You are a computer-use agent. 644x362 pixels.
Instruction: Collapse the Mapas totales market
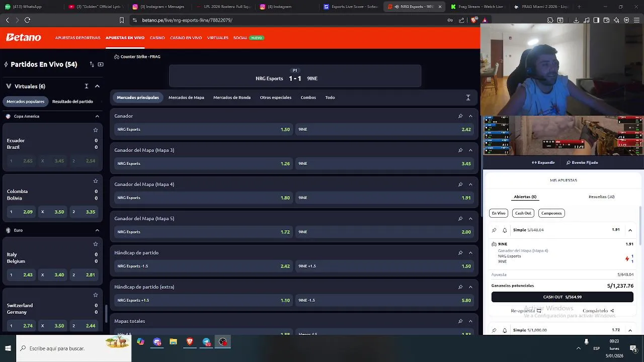[x=470, y=321]
